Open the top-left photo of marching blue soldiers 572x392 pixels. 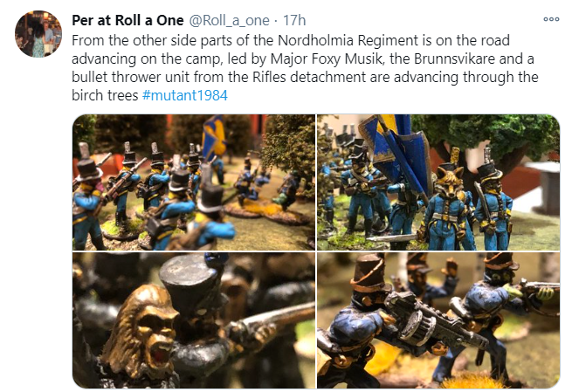point(194,182)
